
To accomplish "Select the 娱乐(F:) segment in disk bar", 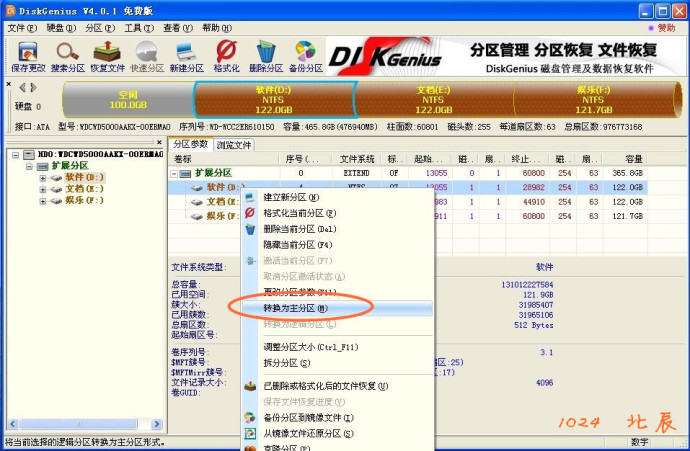I will pyautogui.click(x=594, y=100).
